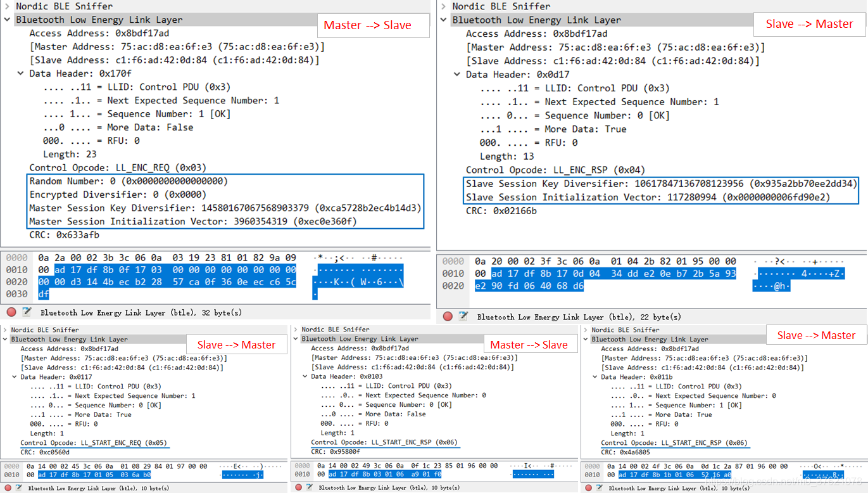Select the CRC: 0x633afb row

point(64,234)
